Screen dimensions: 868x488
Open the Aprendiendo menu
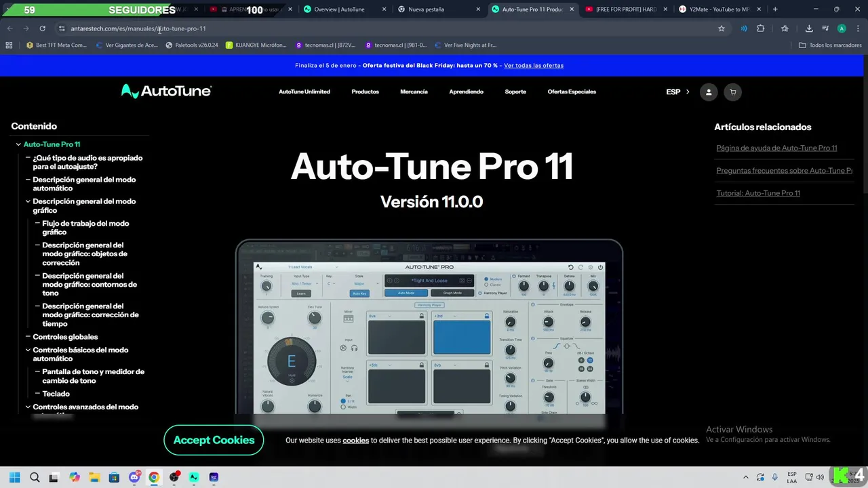pos(466,91)
